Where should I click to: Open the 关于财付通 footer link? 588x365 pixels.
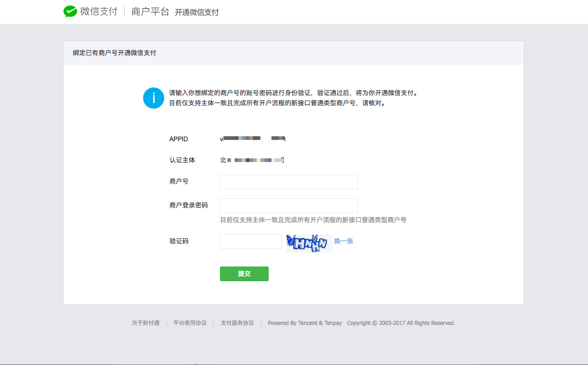coord(145,323)
